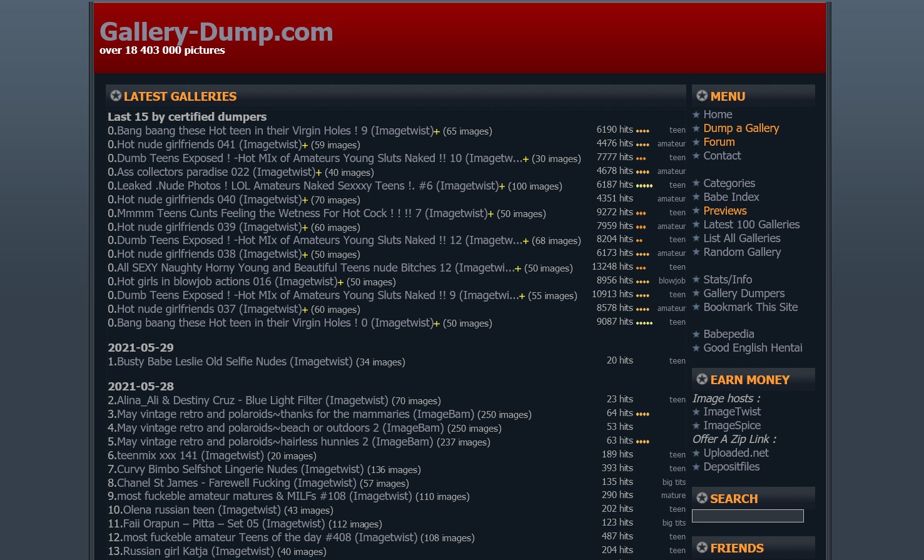Click the Gallery-Dump.com site title
This screenshot has height=560, width=924.
[x=216, y=32]
